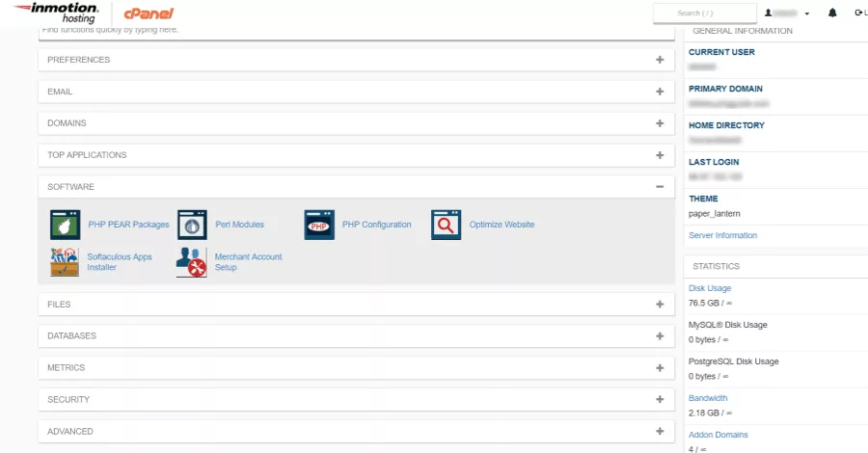This screenshot has width=868, height=453.
Task: Click the 2.18 GB bandwidth value
Action: coord(710,413)
